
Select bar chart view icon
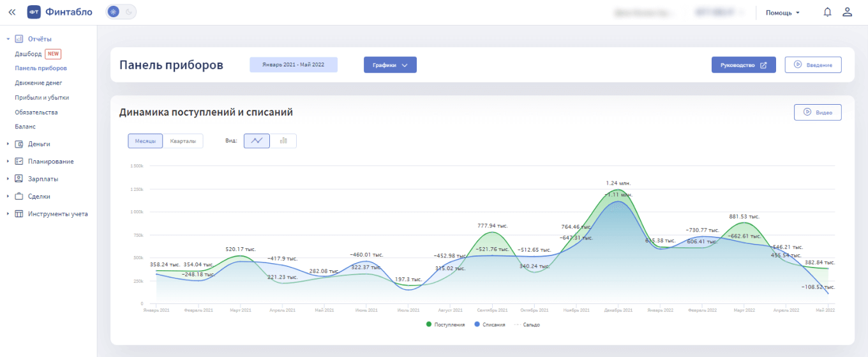283,141
